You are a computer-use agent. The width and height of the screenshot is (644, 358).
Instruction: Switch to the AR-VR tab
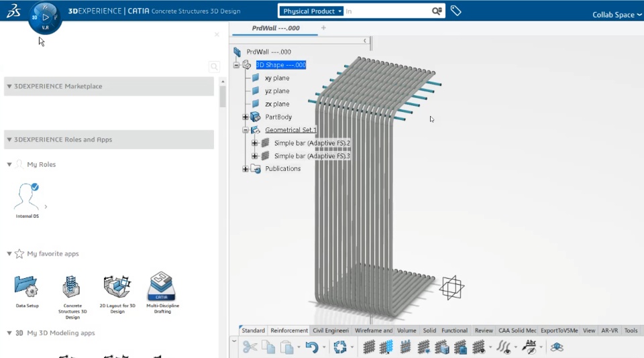click(610, 331)
